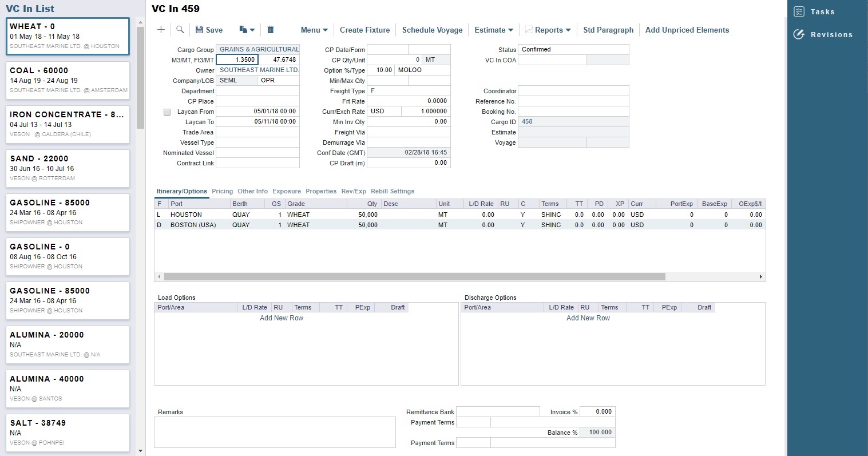
Task: Click the plus icon to add new cargo
Action: pyautogui.click(x=161, y=30)
